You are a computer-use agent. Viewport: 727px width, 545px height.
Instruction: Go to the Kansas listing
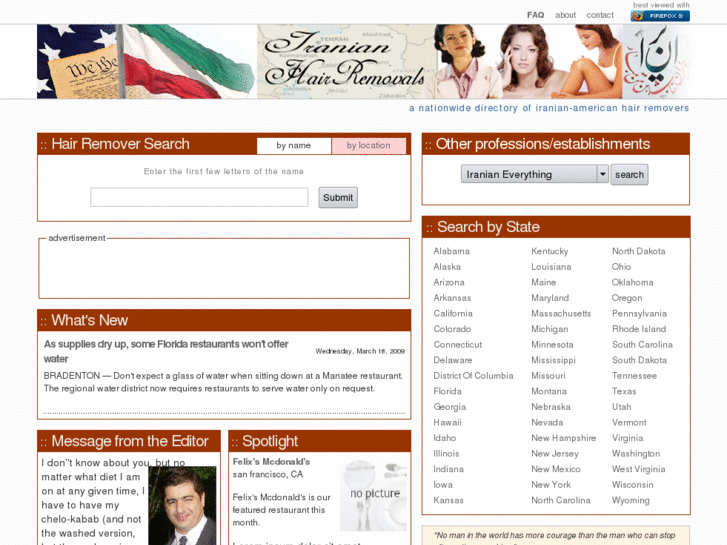(448, 500)
